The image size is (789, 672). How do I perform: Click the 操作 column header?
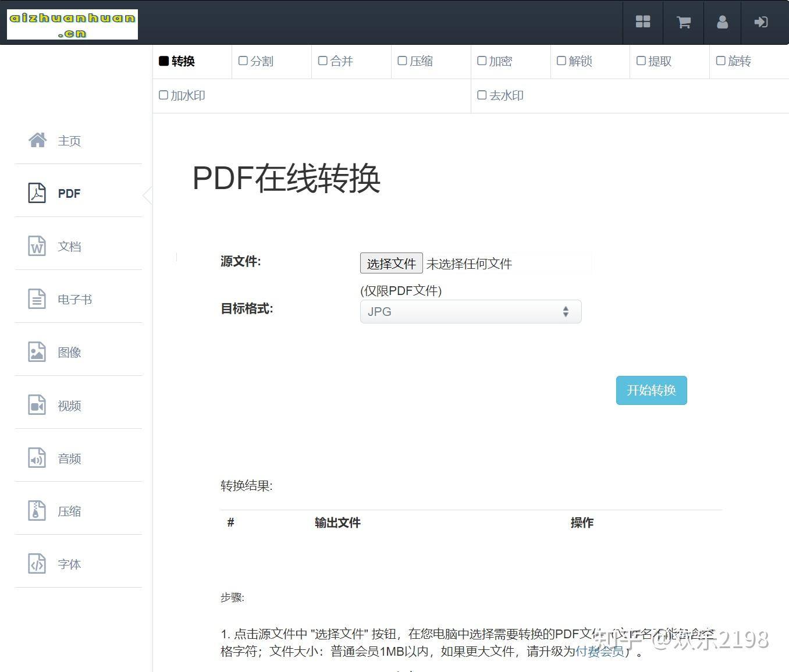(582, 523)
